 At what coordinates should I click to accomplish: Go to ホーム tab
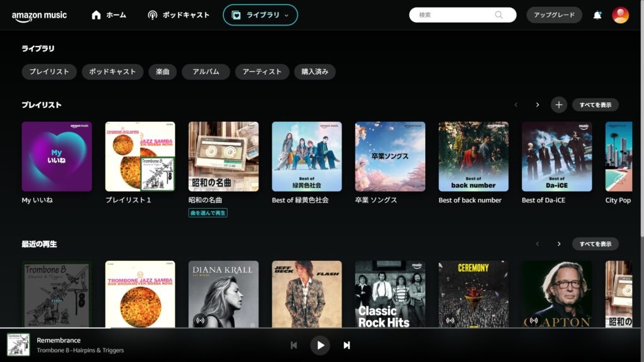pos(108,15)
